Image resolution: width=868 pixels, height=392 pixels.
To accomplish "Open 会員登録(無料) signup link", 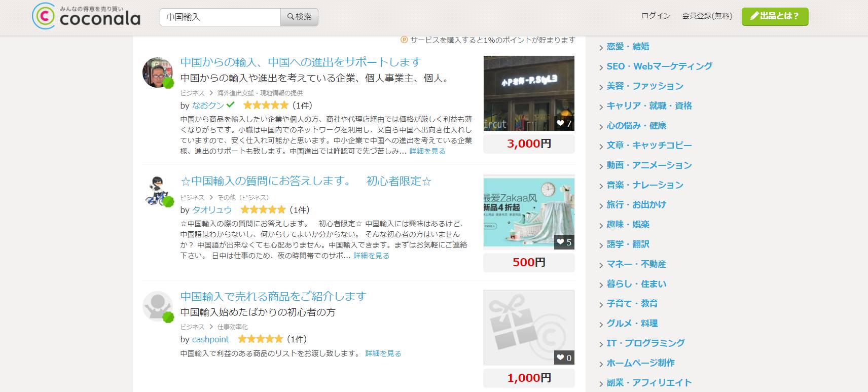I will tap(707, 16).
